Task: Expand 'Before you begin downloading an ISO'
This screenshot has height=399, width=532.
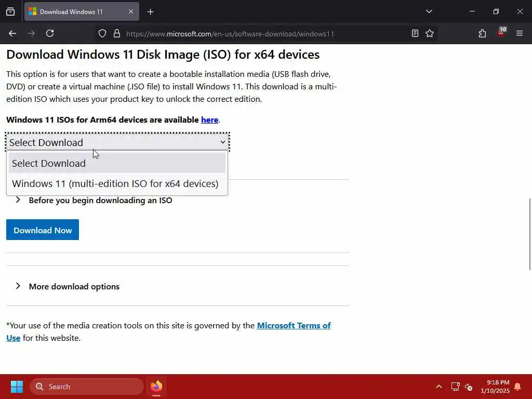Action: (x=100, y=200)
